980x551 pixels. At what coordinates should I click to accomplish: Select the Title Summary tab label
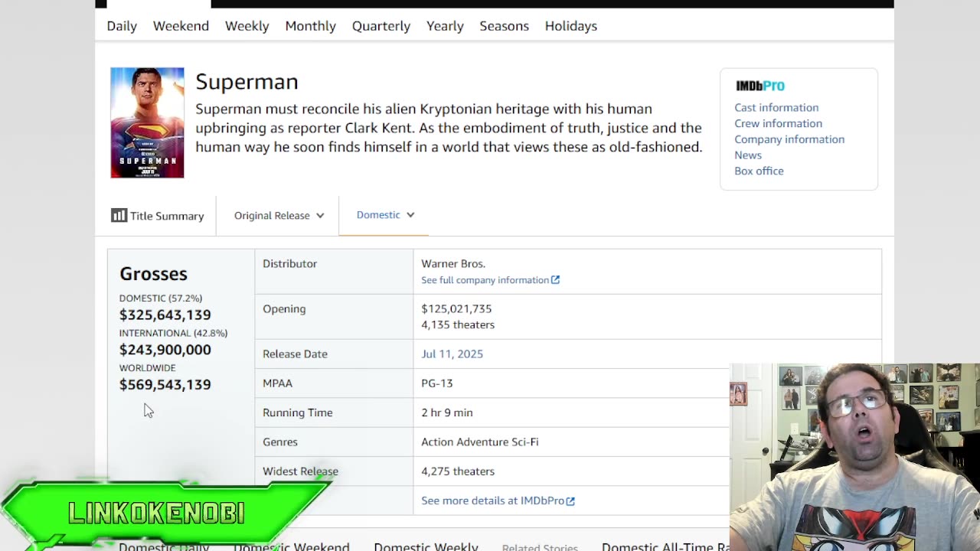167,216
